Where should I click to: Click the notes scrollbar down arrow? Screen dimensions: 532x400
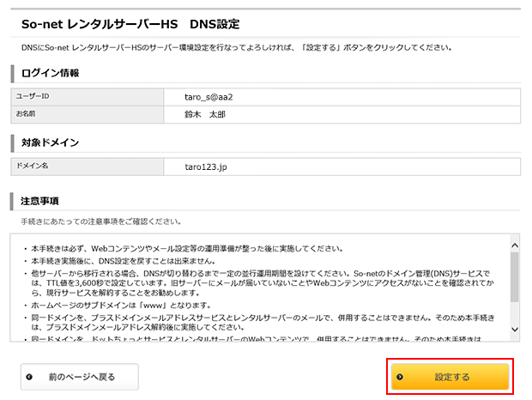tap(515, 329)
